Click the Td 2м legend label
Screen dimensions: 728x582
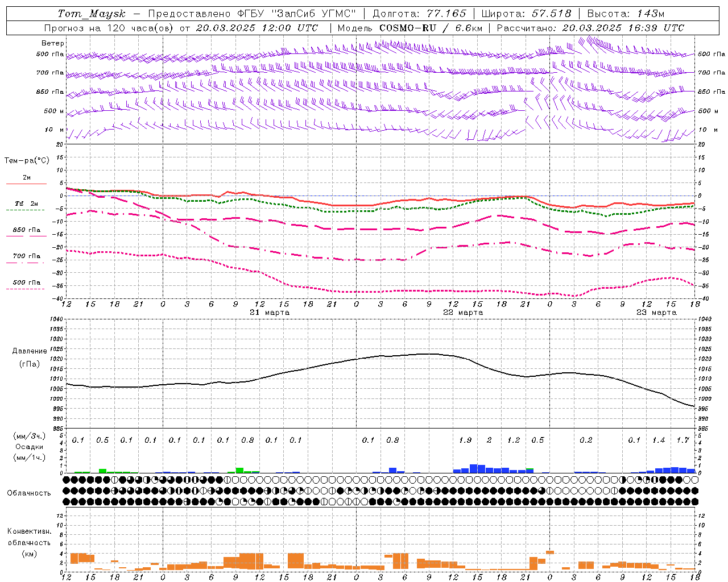click(27, 203)
